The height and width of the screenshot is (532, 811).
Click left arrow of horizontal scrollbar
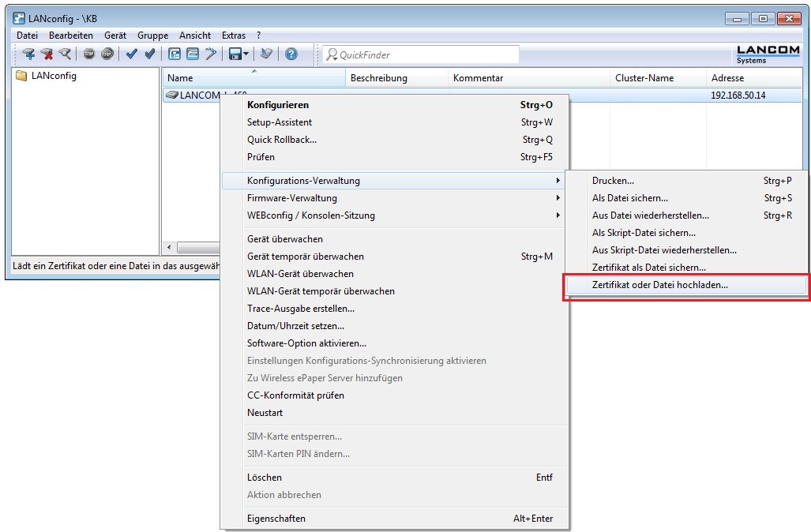click(x=167, y=248)
